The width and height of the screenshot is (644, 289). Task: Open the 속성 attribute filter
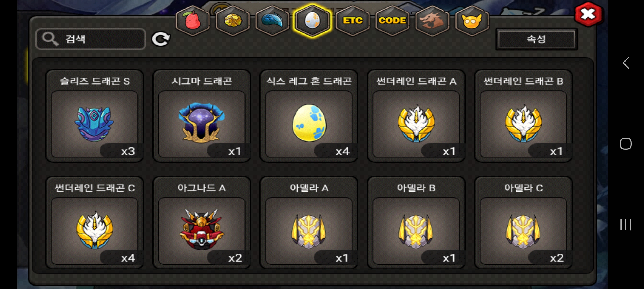point(536,39)
